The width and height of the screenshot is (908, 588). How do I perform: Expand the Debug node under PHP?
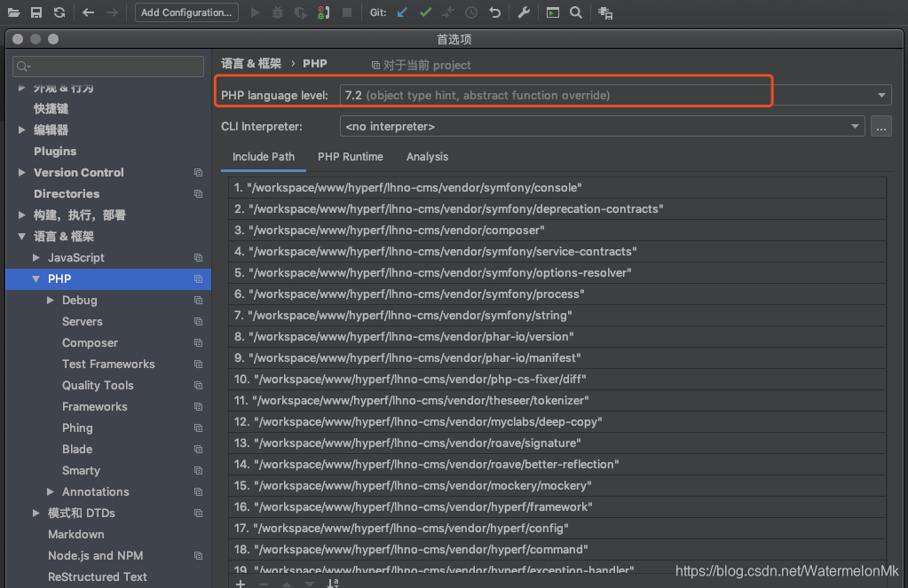point(51,300)
